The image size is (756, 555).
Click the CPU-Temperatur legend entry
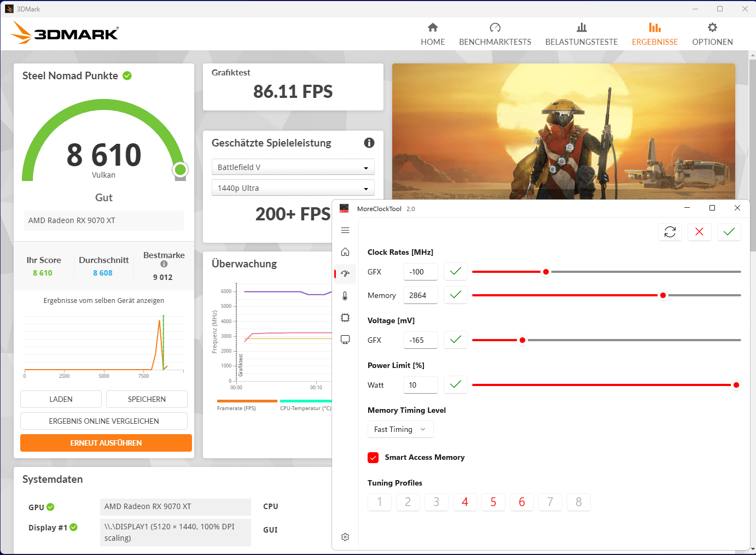(x=305, y=408)
